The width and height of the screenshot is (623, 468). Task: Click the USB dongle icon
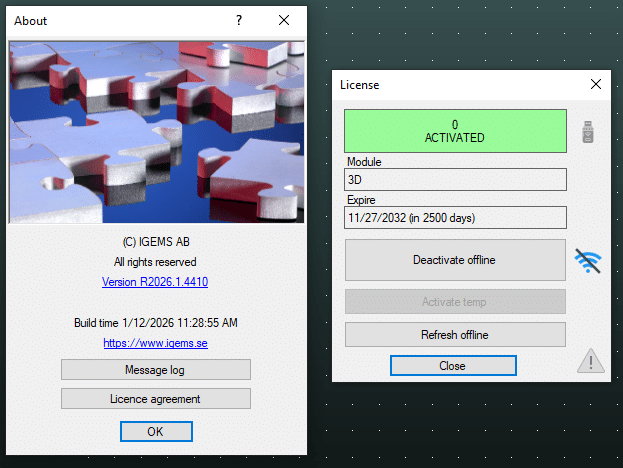(x=589, y=131)
